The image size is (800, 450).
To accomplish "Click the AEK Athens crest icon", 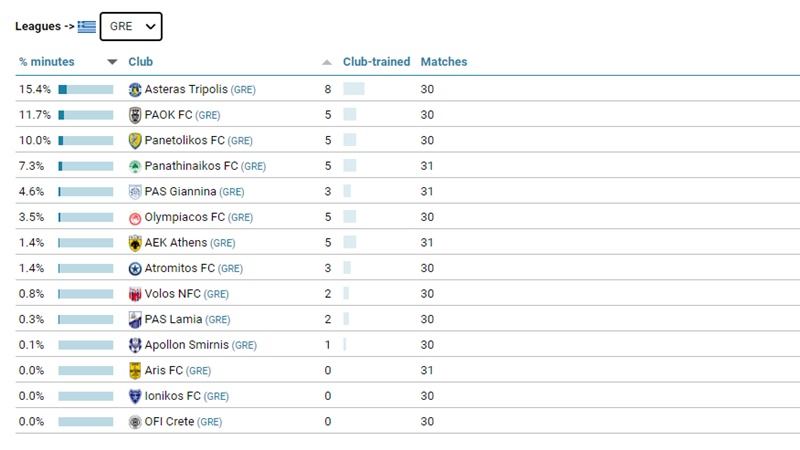I will pyautogui.click(x=135, y=243).
